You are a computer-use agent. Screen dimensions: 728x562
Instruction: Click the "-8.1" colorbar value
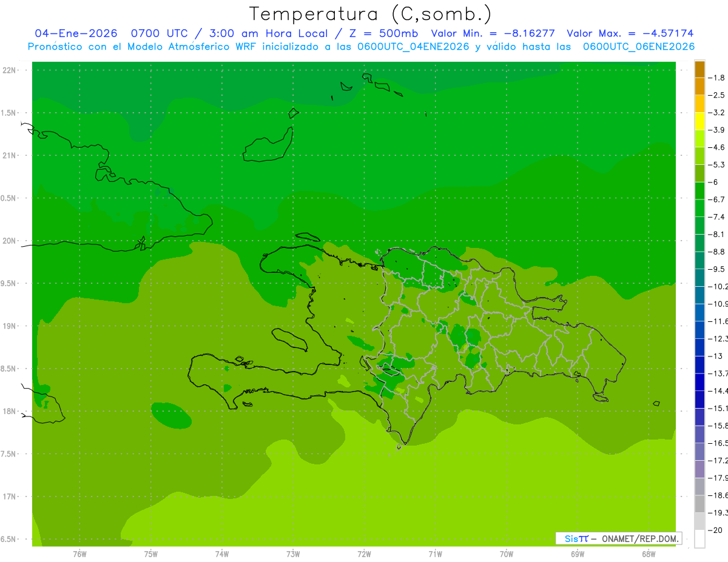(717, 234)
